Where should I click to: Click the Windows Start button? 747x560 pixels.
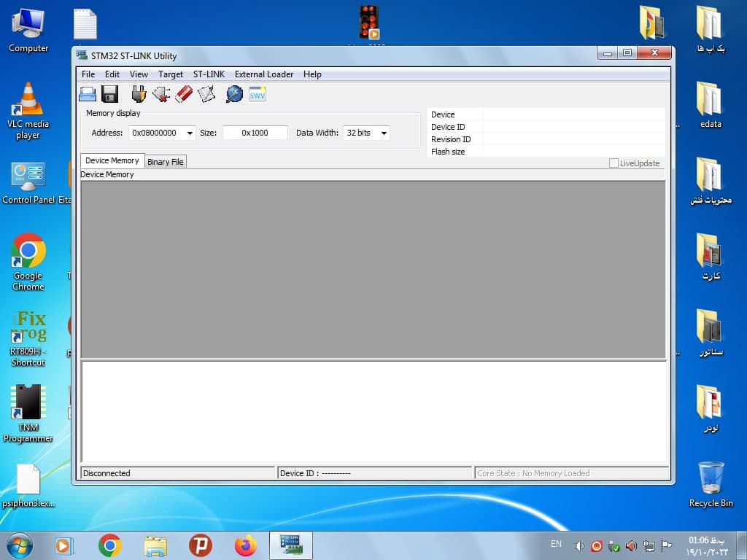point(20,545)
